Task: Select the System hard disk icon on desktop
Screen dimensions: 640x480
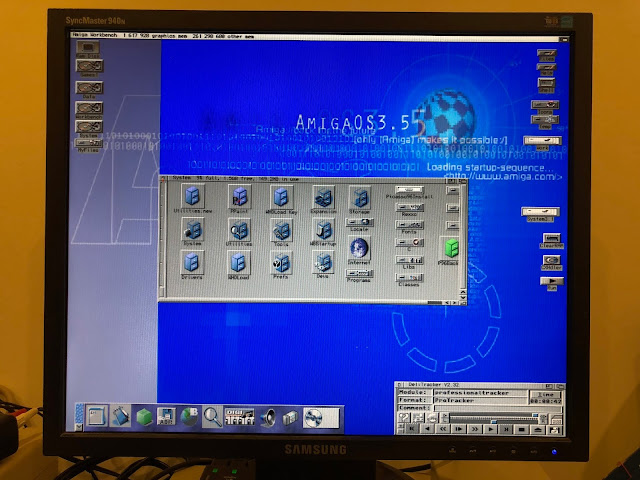Action: coord(89,127)
